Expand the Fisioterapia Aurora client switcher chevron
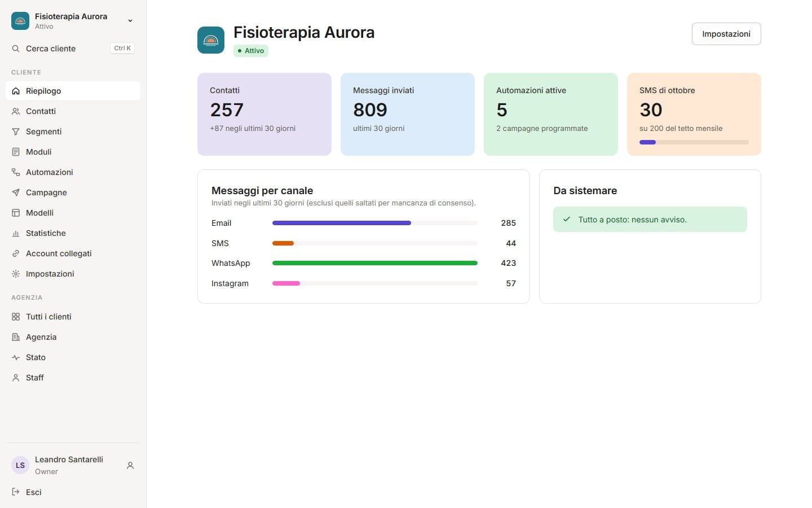Viewport: 812px width, 508px height. click(130, 21)
